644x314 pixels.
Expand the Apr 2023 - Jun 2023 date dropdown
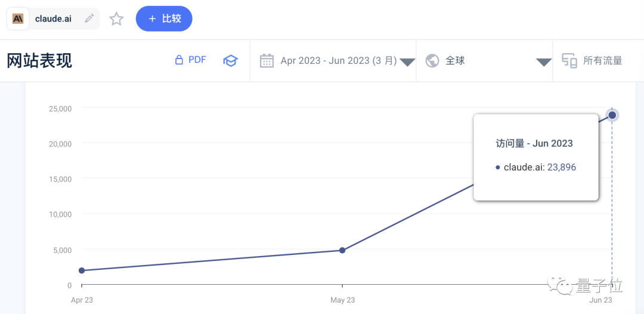pyautogui.click(x=407, y=62)
